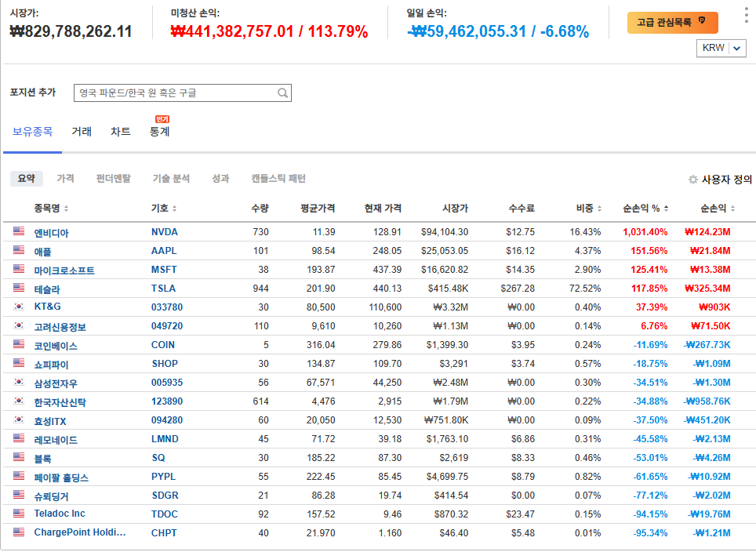756x552 pixels.
Task: Click the MSFT ticker symbol
Action: (164, 270)
